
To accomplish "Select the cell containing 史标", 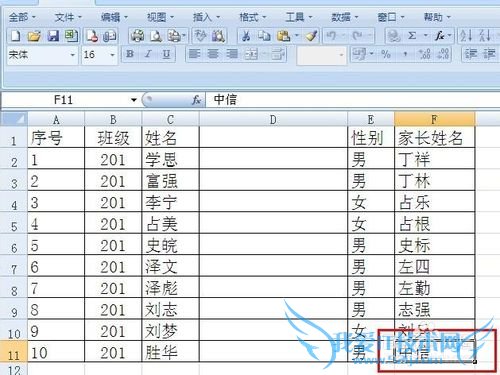I will pos(434,244).
